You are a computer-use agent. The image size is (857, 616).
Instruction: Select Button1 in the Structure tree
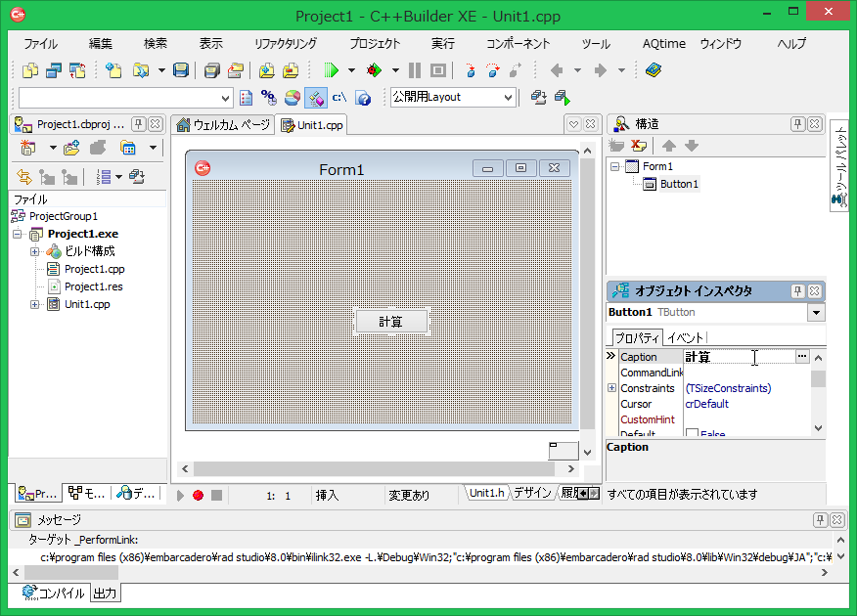679,184
